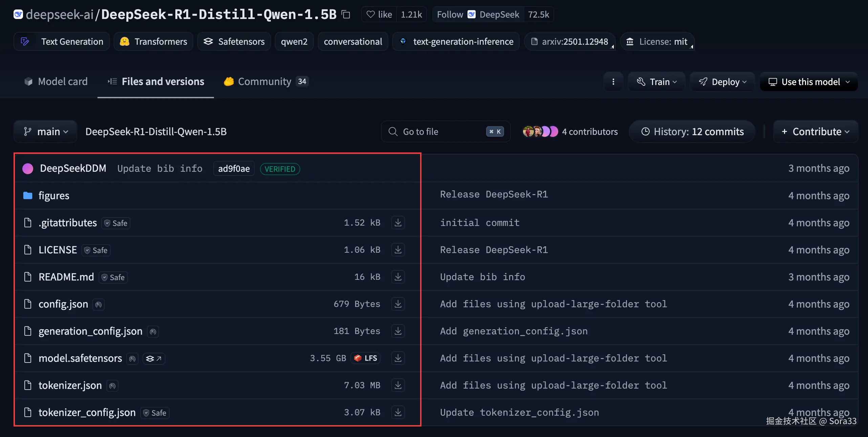
Task: Click the text-generation-inference tag
Action: click(x=456, y=42)
